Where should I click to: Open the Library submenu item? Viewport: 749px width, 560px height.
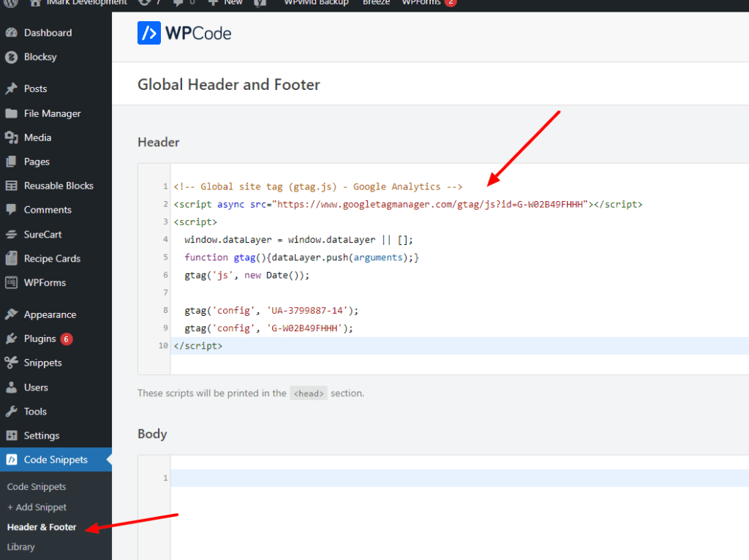pyautogui.click(x=21, y=547)
